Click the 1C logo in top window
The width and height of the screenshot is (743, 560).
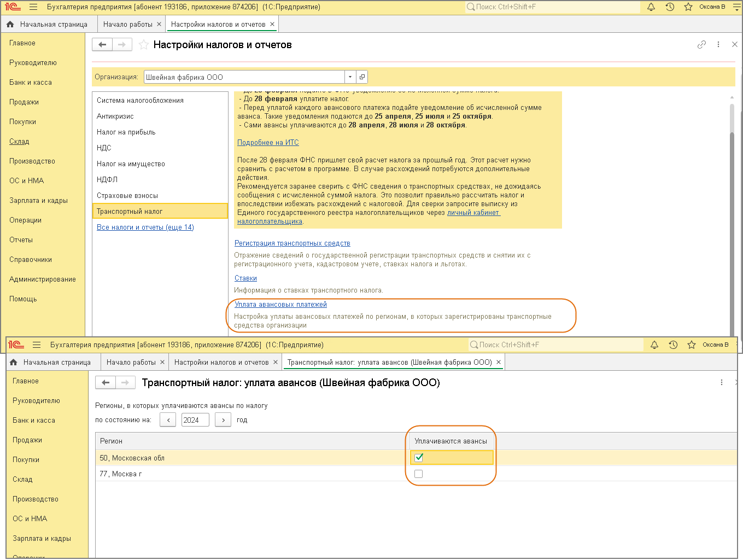(13, 7)
